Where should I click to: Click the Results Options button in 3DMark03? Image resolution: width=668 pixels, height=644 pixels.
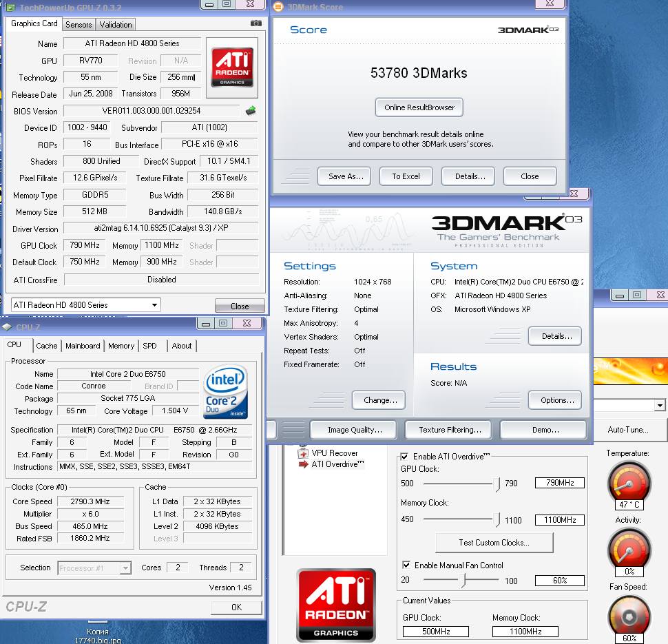coord(554,400)
